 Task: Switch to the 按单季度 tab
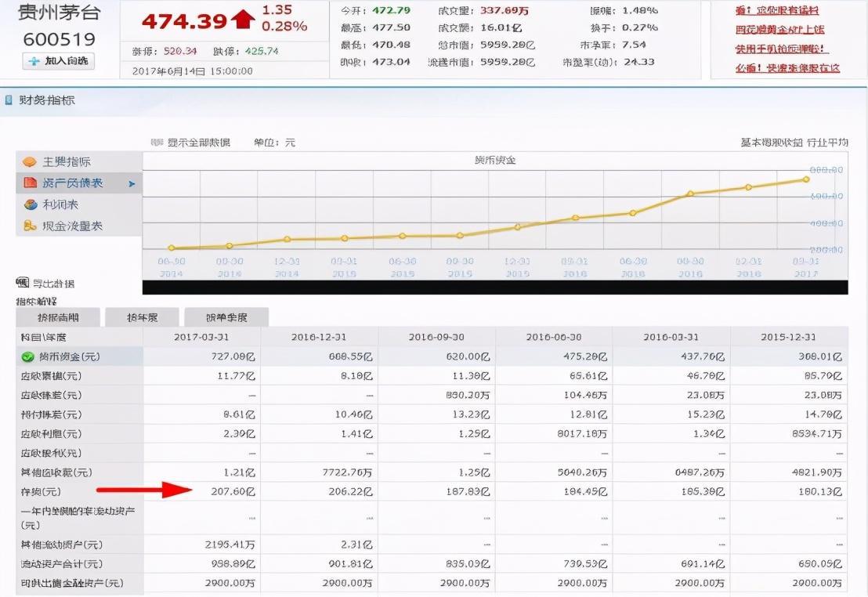[226, 317]
